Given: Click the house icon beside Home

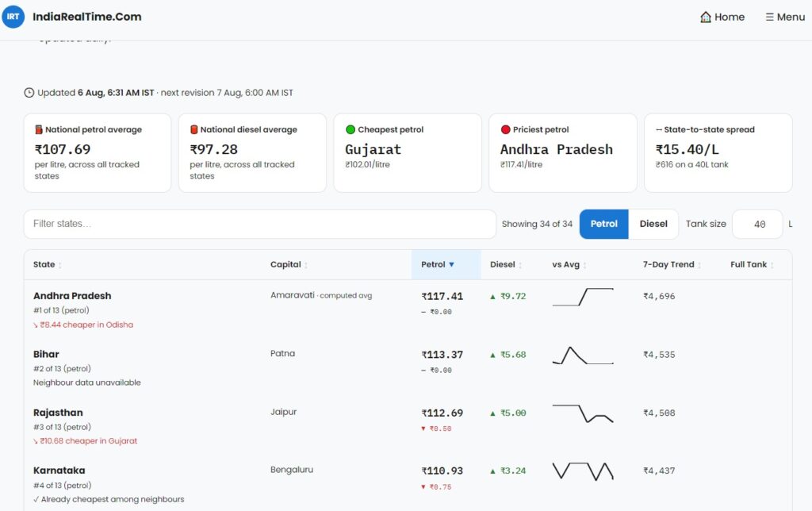Looking at the screenshot, I should 705,17.
